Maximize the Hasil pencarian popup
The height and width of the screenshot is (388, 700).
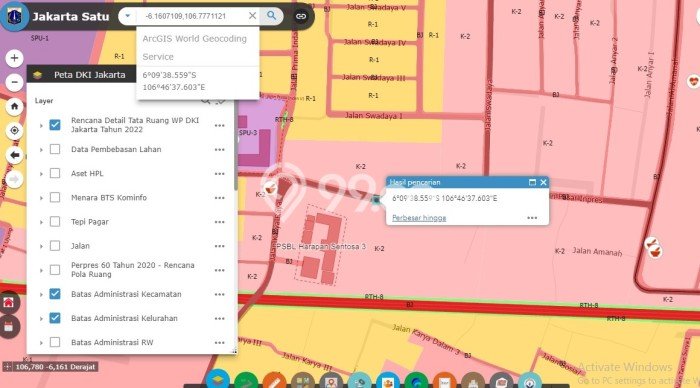tap(532, 182)
